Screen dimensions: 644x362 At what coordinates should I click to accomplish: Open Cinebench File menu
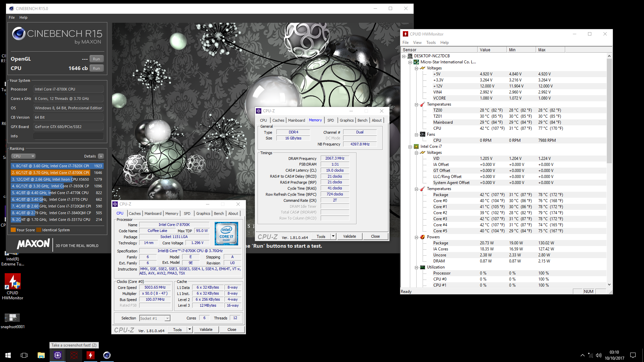[x=12, y=17]
